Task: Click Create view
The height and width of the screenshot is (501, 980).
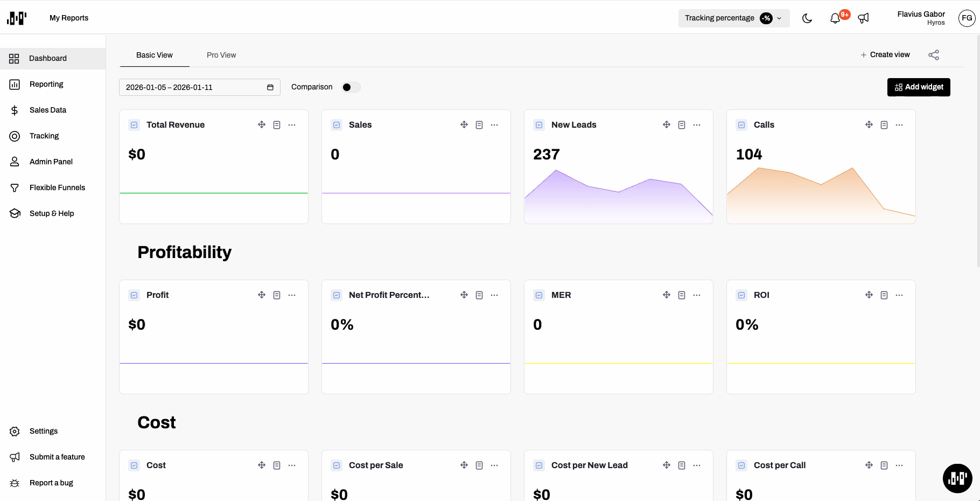Action: coord(885,55)
